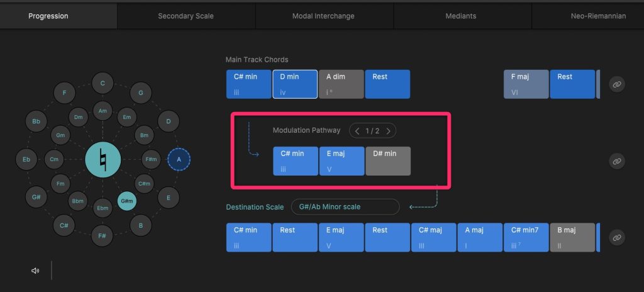This screenshot has width=644, height=292.
Task: Click the speaker volume icon
Action: (35, 271)
